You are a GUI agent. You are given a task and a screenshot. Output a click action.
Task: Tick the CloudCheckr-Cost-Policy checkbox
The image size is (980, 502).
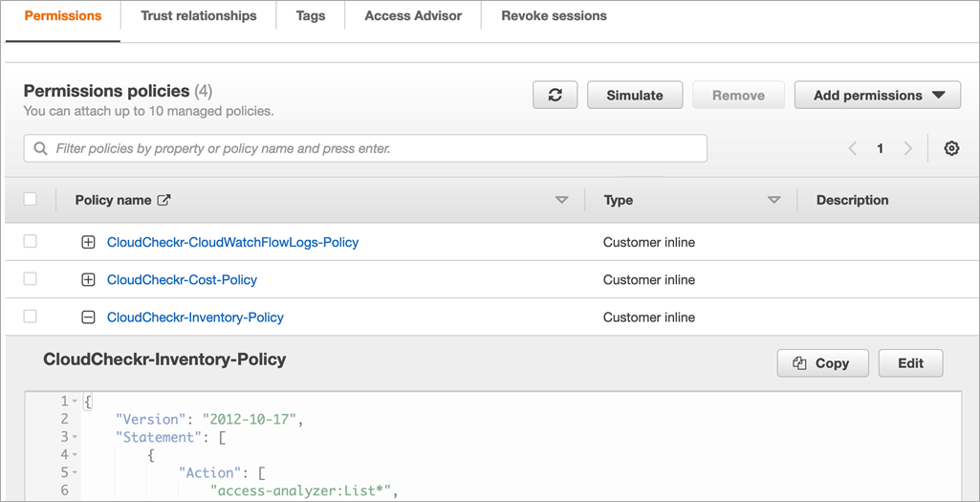coord(31,279)
